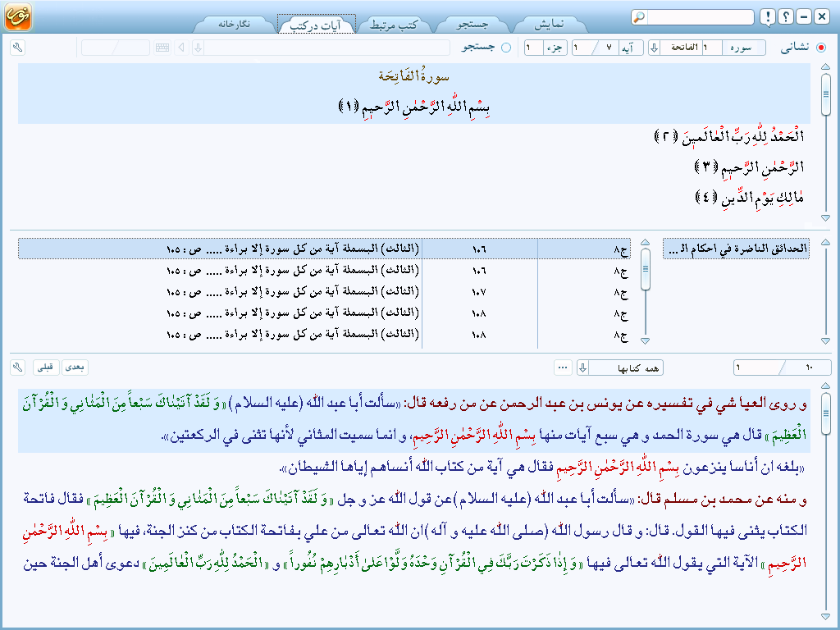This screenshot has height=630, width=840.
Task: Open help with the question mark button
Action: [786, 17]
